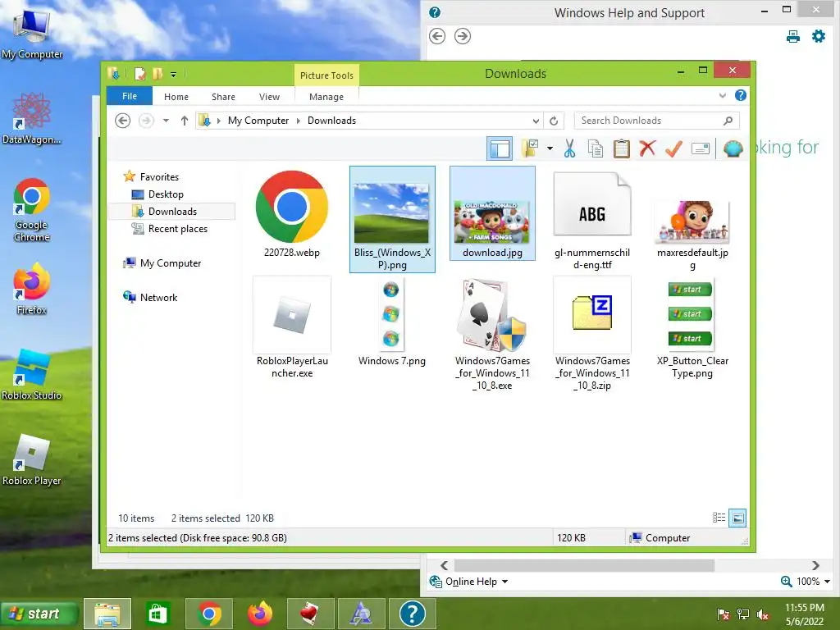
Task: Select Recent places in navigation pane
Action: point(177,229)
